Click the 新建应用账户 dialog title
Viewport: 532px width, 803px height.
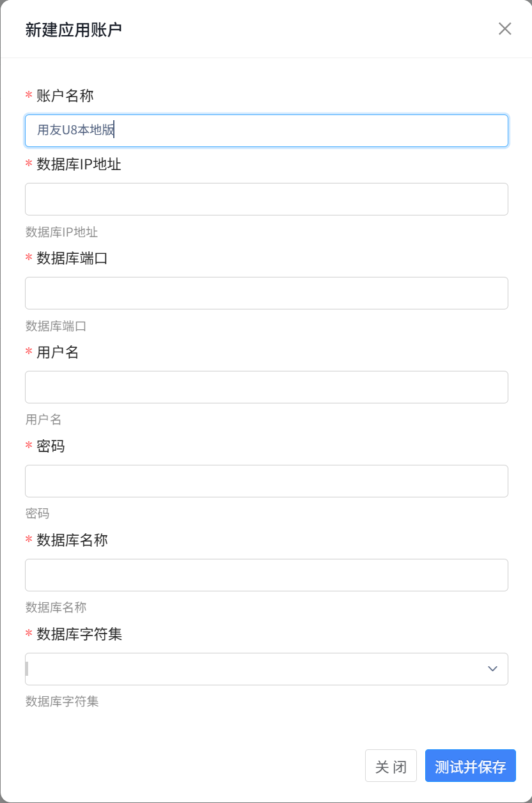tap(74, 29)
